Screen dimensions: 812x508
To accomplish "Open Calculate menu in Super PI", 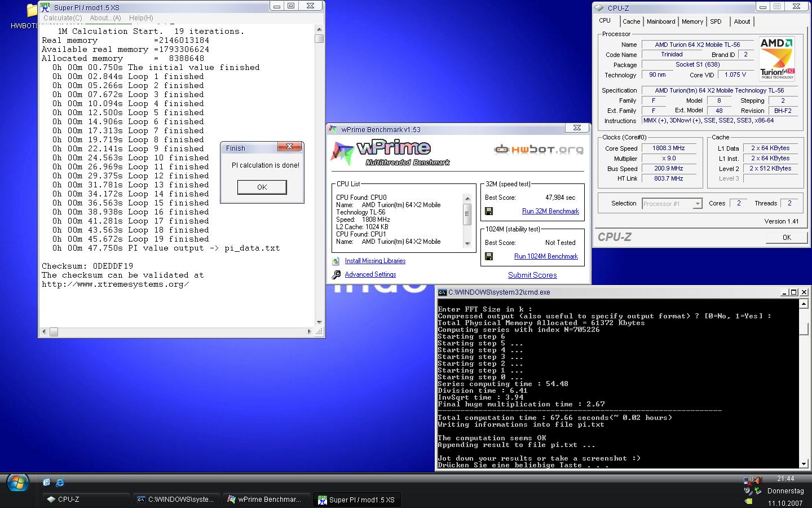I will pyautogui.click(x=63, y=18).
